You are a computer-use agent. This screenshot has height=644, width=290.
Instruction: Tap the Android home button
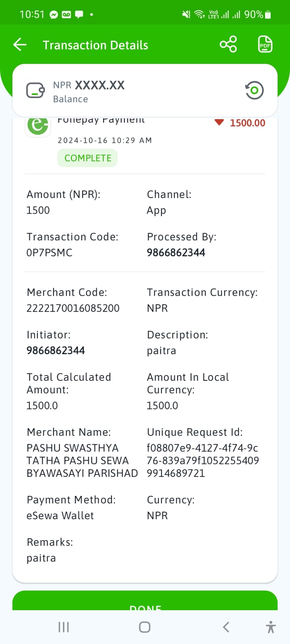point(145,627)
